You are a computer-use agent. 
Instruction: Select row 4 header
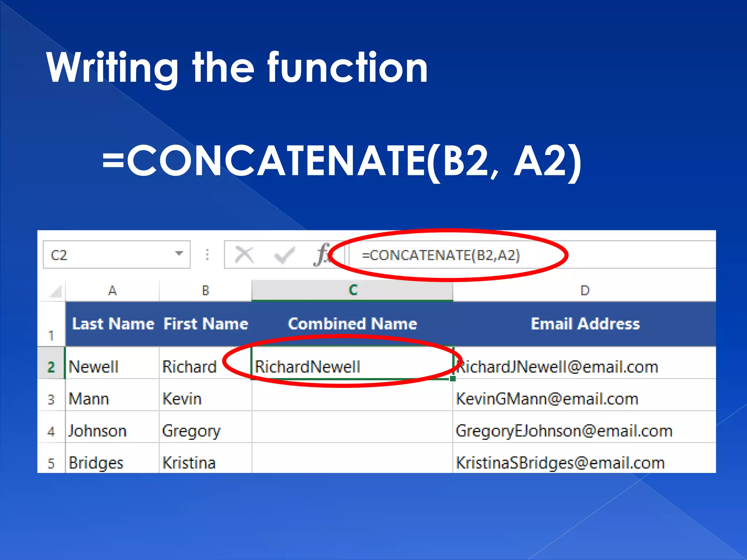(51, 427)
